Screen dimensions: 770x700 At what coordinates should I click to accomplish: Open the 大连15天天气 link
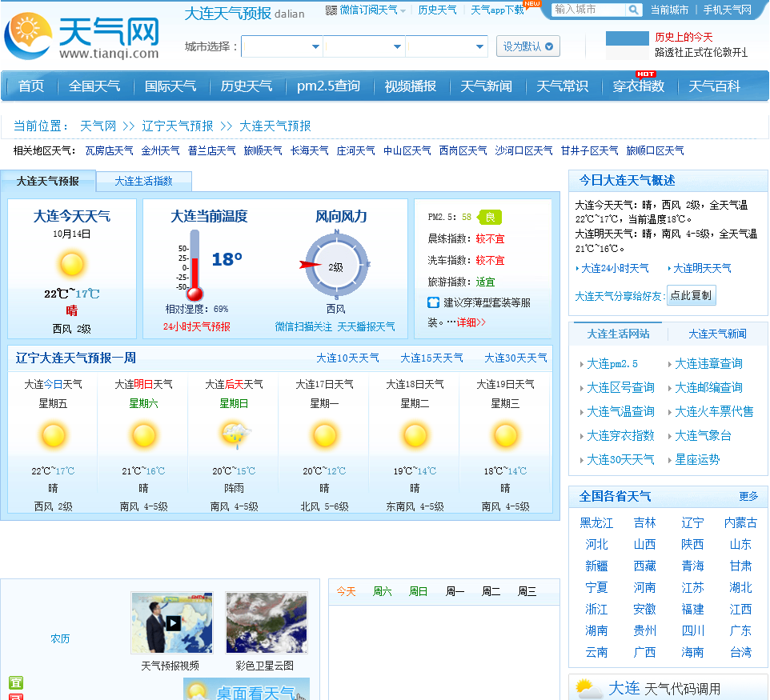(431, 358)
